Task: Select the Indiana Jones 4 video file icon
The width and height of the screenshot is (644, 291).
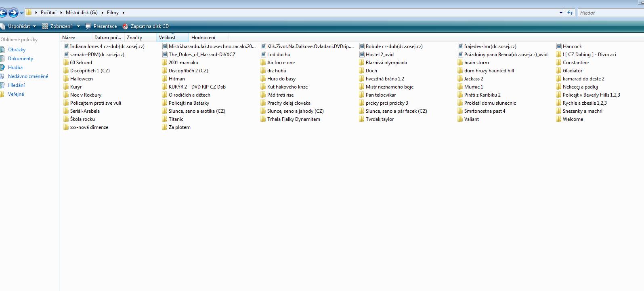Action: point(66,46)
